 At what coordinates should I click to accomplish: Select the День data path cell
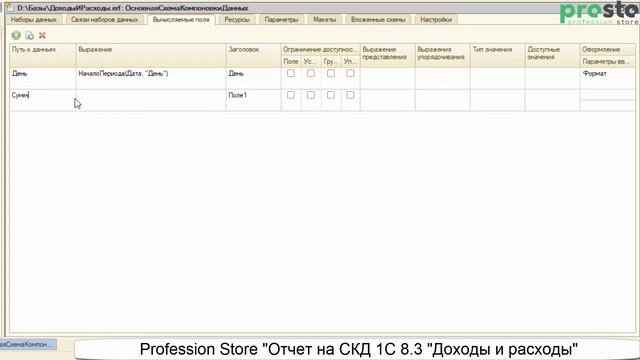coord(43,78)
